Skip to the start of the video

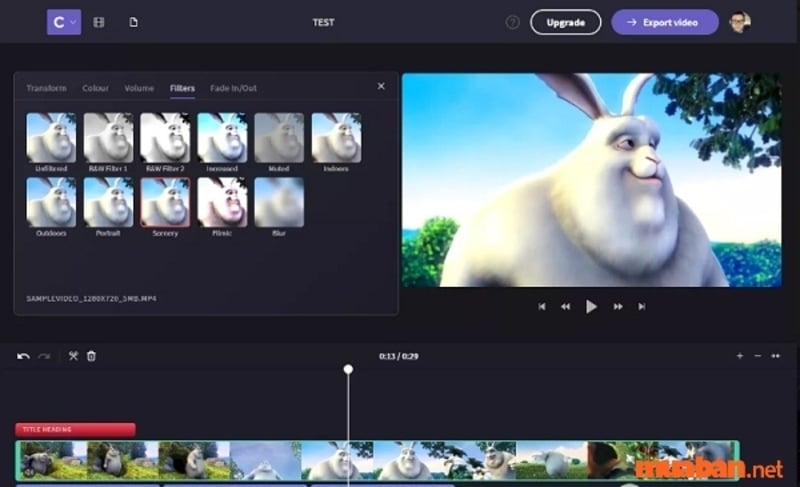point(542,306)
